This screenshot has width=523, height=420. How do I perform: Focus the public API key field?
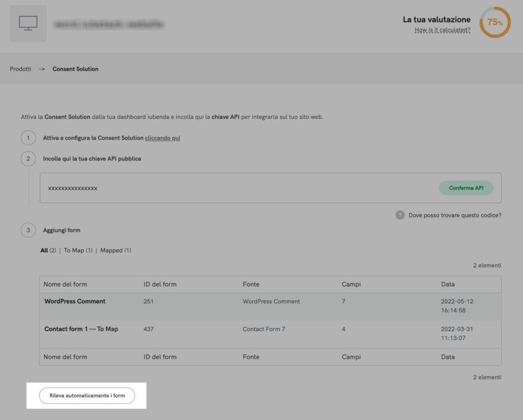point(235,188)
